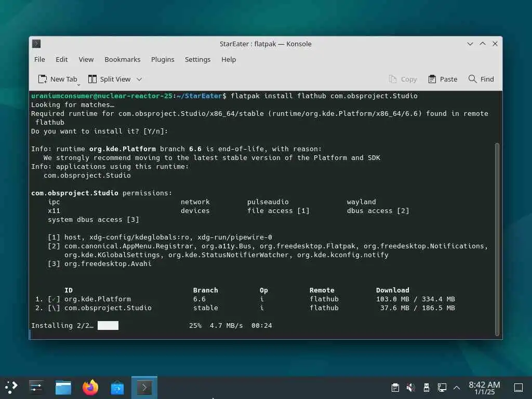Click the 'system dbus access [3]' permission

94,220
